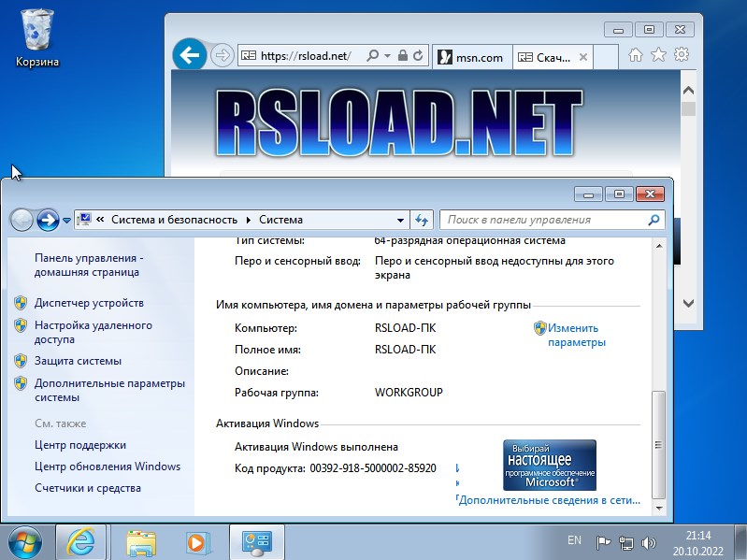Select the Система breadcrumb
This screenshot has width=747, height=560.
point(281,220)
